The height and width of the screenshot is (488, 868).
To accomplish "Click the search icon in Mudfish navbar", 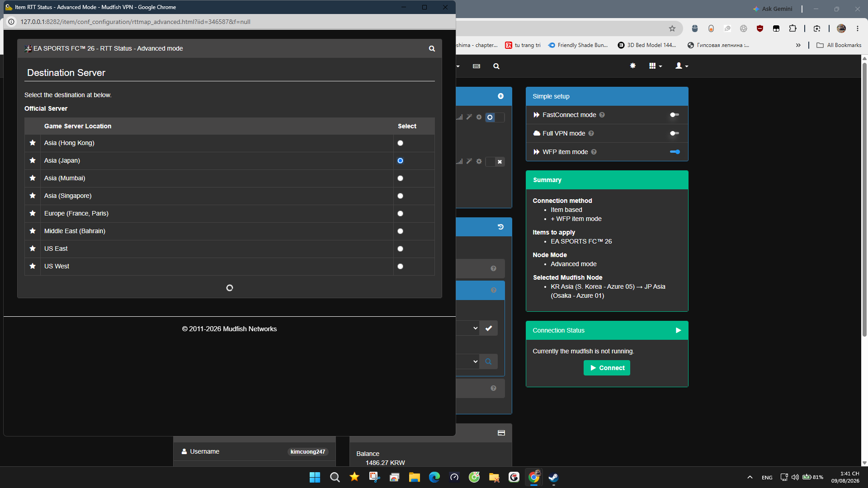I will (496, 66).
